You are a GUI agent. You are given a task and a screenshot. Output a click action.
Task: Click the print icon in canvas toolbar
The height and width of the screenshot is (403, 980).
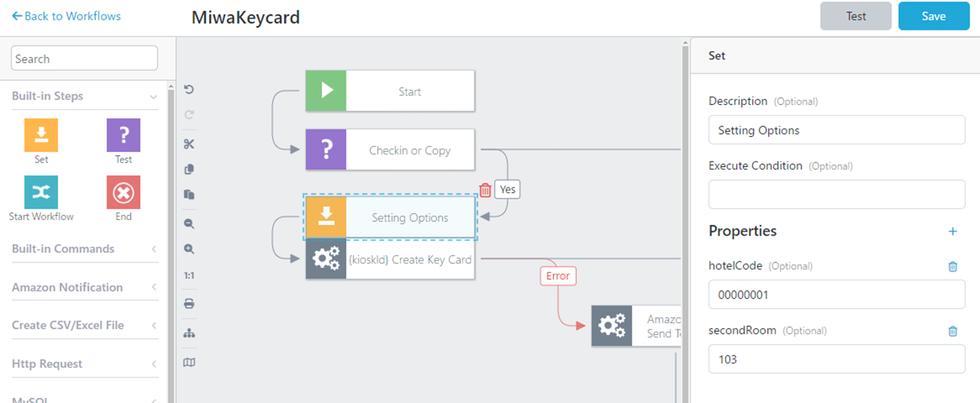pos(189,304)
